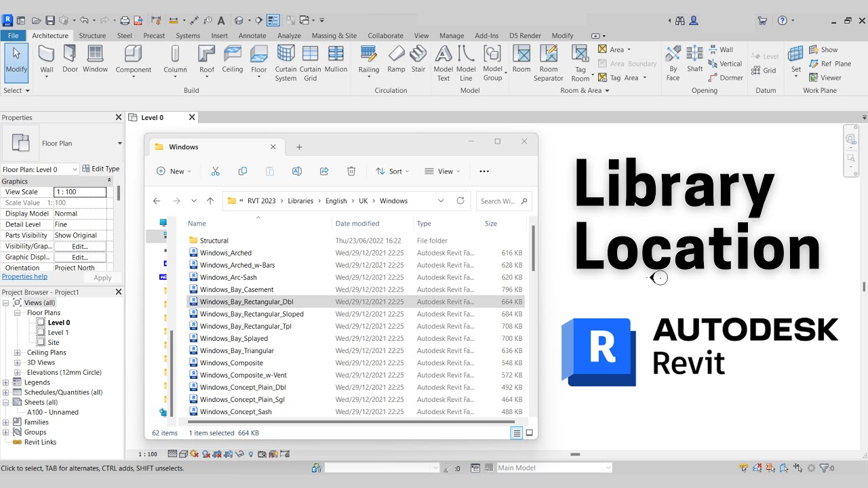Open the Floor Plan type selector dropdown

click(120, 143)
